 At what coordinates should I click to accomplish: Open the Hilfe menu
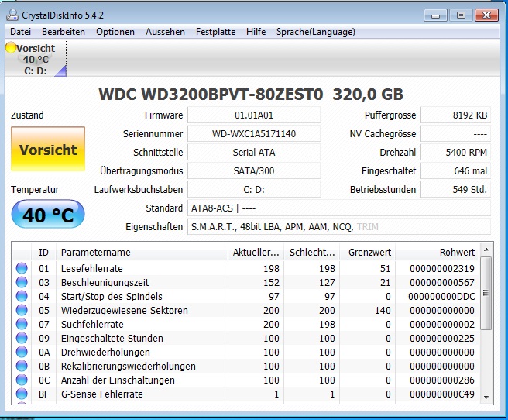256,32
